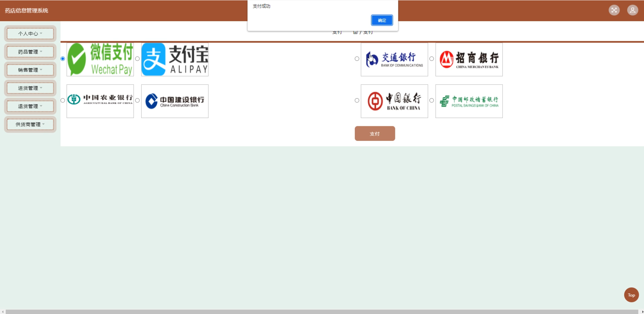Click the 药店信息管理系统 title
This screenshot has height=314, width=644.
(27, 11)
